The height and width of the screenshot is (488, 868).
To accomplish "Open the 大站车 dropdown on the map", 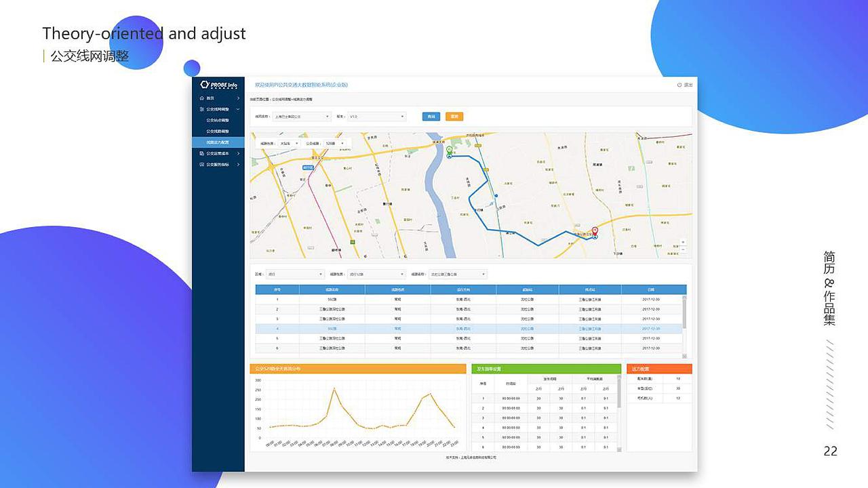I will (290, 144).
